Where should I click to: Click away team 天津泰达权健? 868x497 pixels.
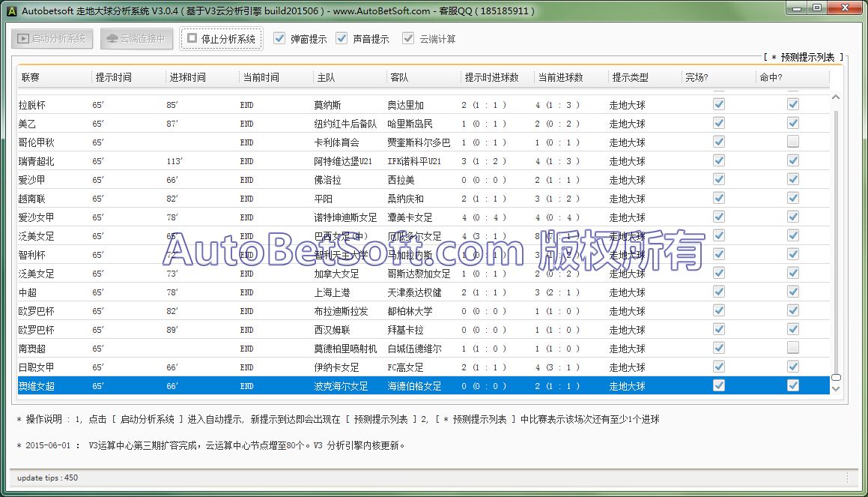[415, 292]
